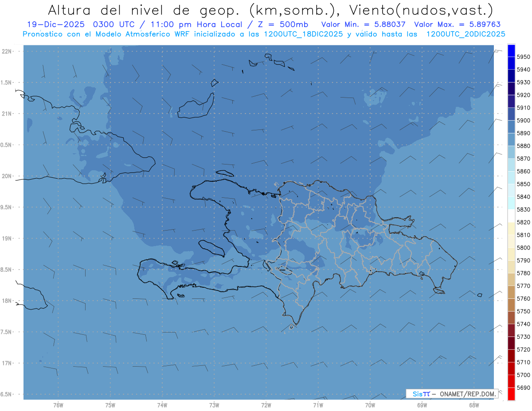Click the 19N latitude axis label
Image resolution: width=532 pixels, height=411 pixels.
coord(7,239)
